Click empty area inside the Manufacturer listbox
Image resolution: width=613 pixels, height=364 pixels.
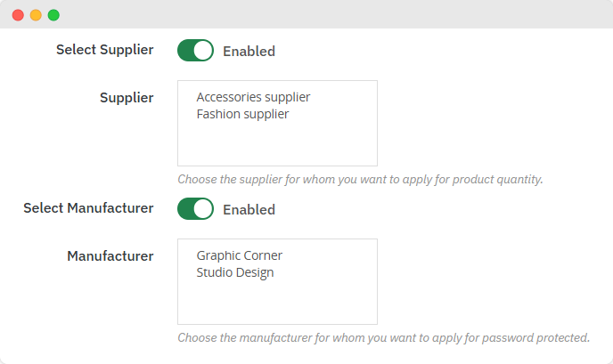point(277,303)
